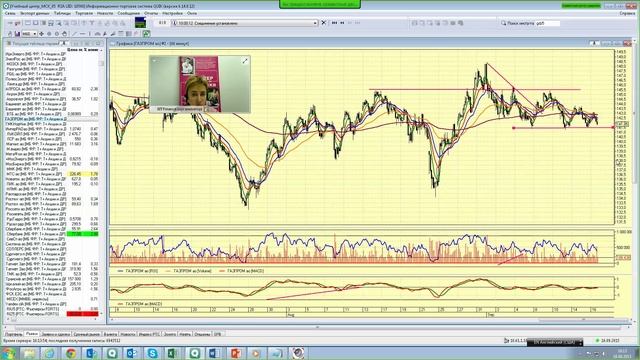Select the diagonal trend line tool

point(74,34)
